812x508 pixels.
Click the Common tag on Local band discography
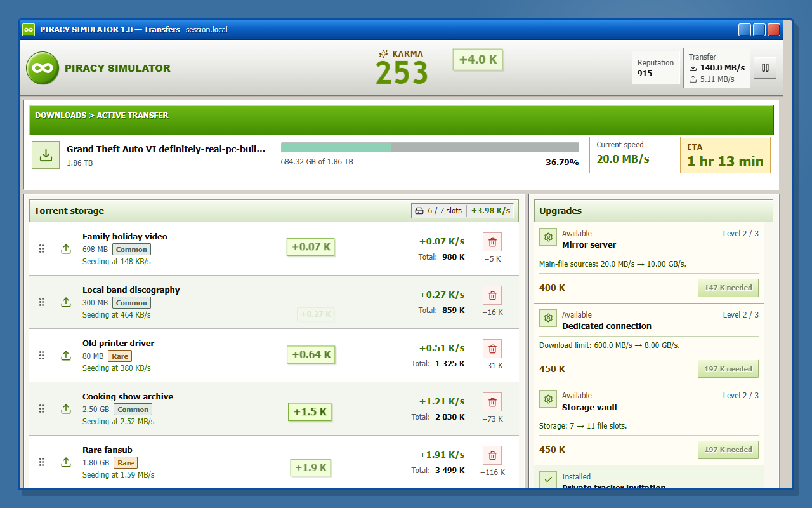[132, 303]
